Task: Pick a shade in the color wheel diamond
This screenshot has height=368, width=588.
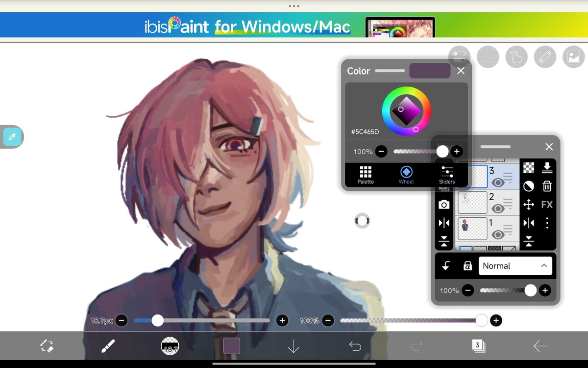Action: click(x=407, y=111)
